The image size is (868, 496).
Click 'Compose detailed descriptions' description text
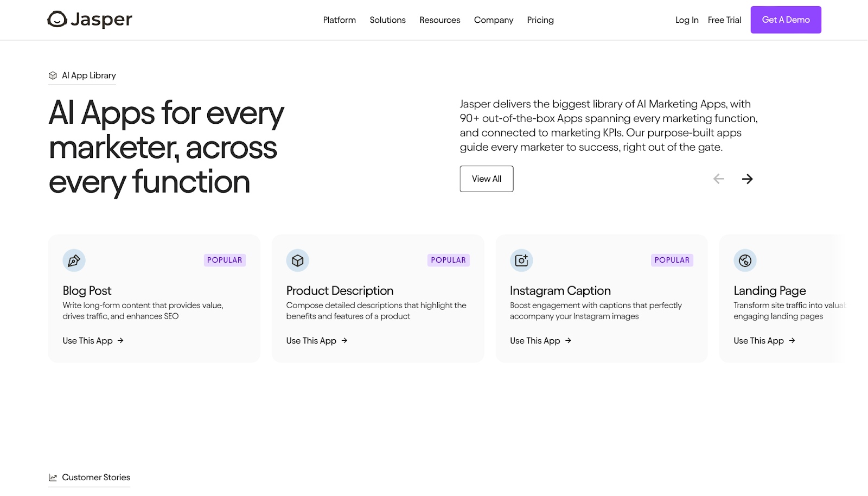(x=376, y=311)
